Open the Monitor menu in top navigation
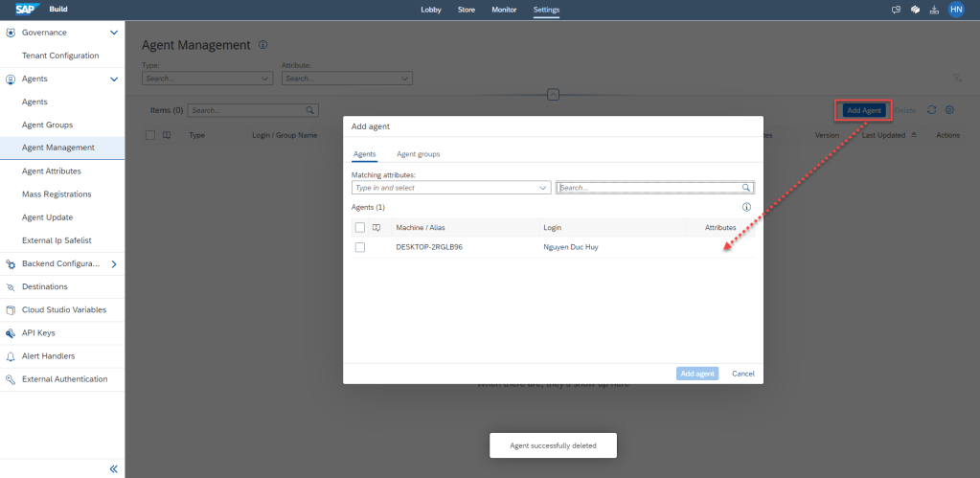Screen dimensions: 980x478 pos(504,10)
